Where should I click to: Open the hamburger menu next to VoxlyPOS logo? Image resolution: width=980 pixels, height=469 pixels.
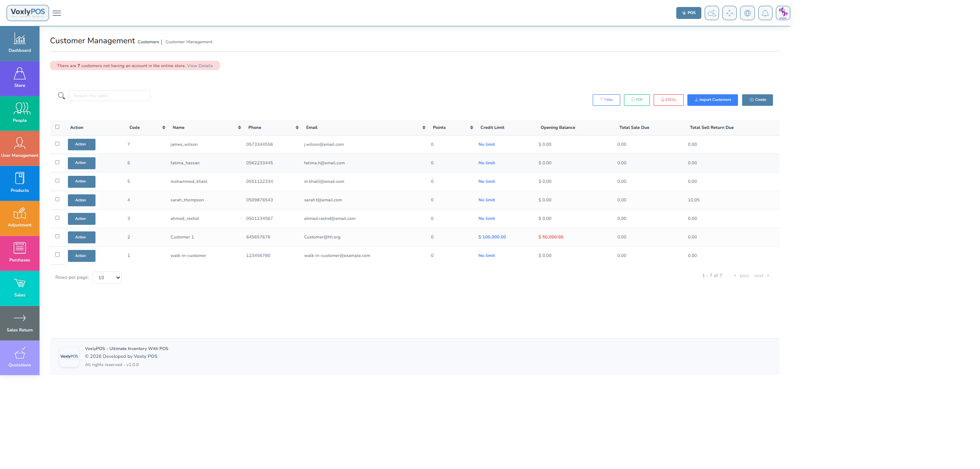(56, 13)
